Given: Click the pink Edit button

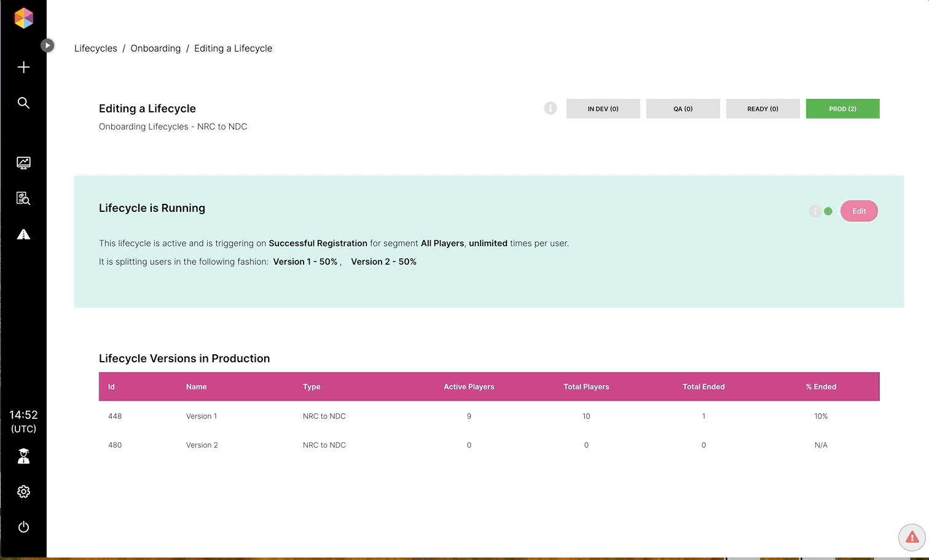Looking at the screenshot, I should 858,211.
